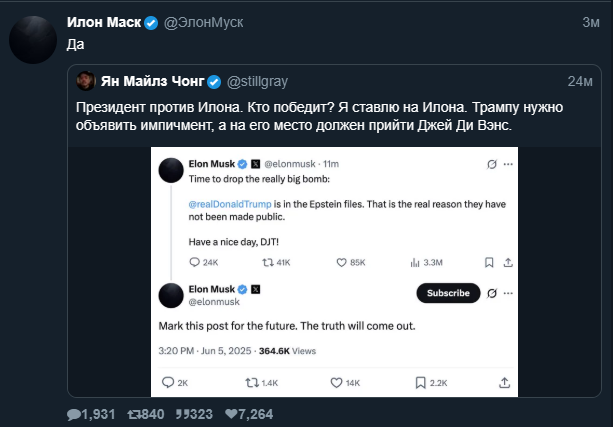Image resolution: width=613 pixels, height=427 pixels.
Task: Like the post with 7,264 likes
Action: 232,414
